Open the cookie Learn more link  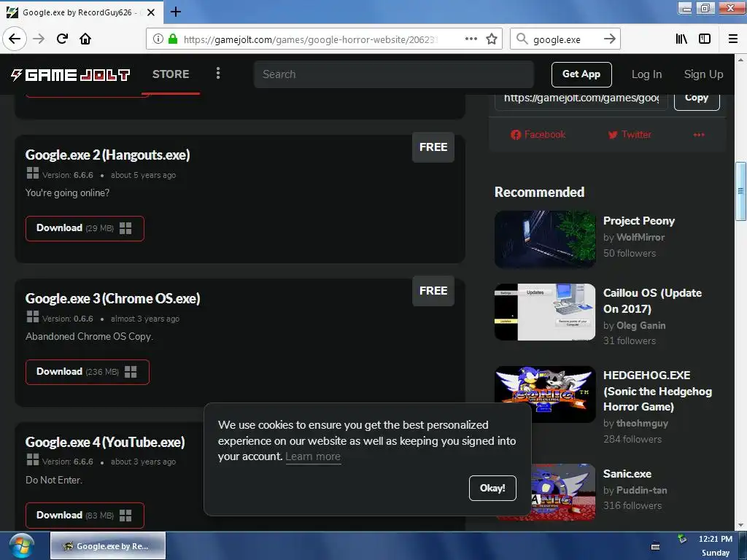313,456
